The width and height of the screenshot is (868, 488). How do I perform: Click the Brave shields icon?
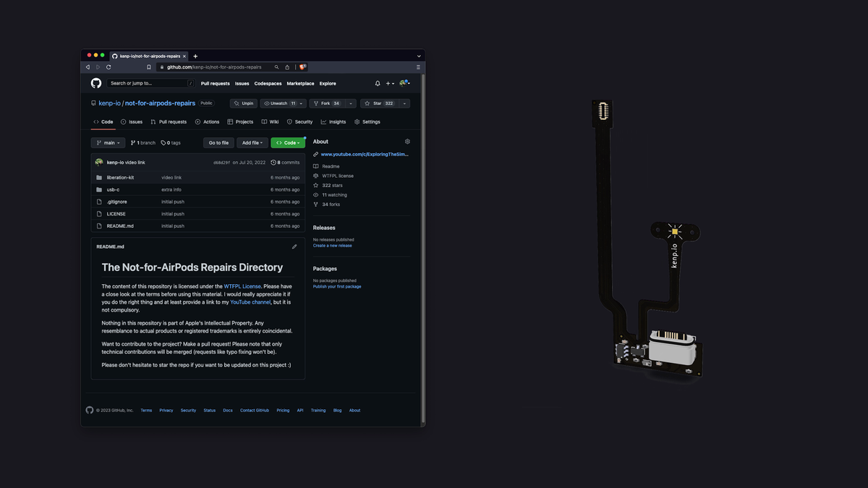coord(303,67)
